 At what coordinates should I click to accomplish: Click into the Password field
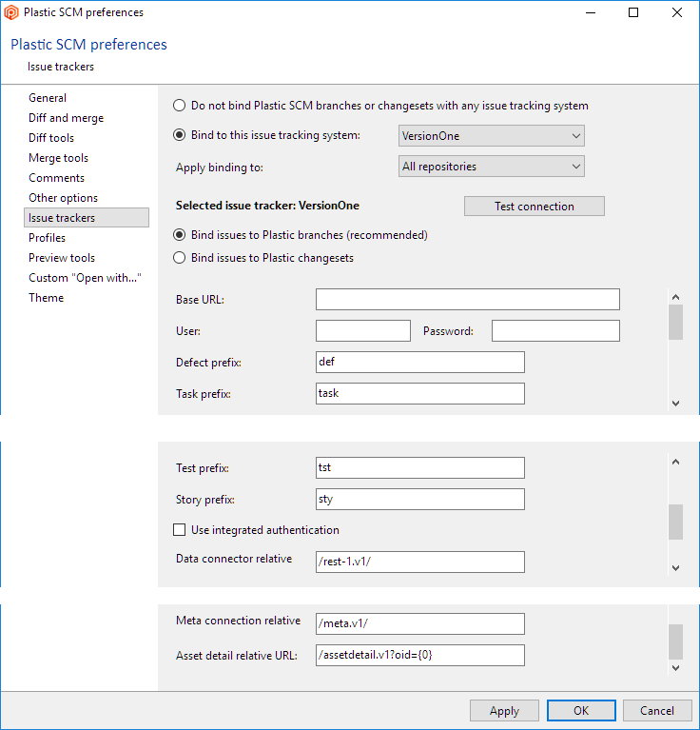click(555, 330)
